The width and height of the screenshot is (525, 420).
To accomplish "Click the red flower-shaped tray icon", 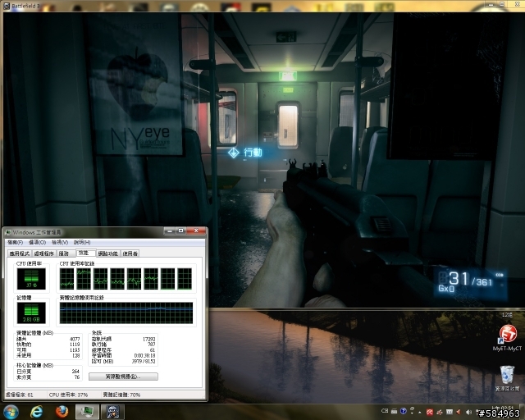I will point(440,412).
